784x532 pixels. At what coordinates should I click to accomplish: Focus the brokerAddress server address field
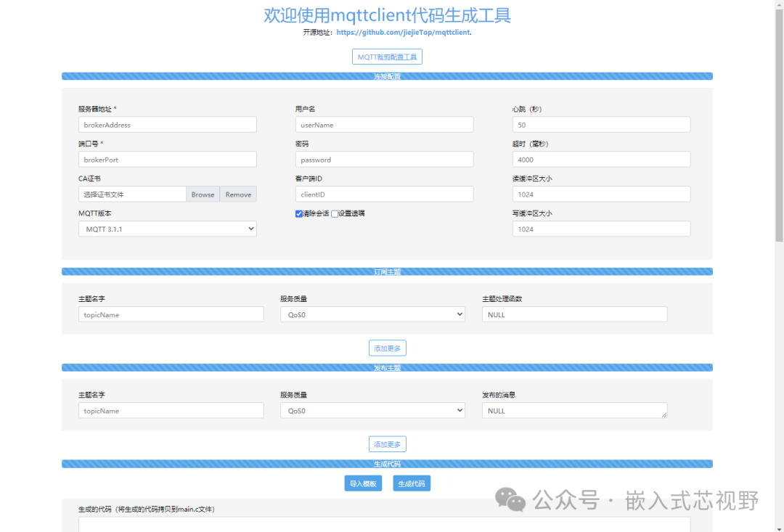pos(168,125)
